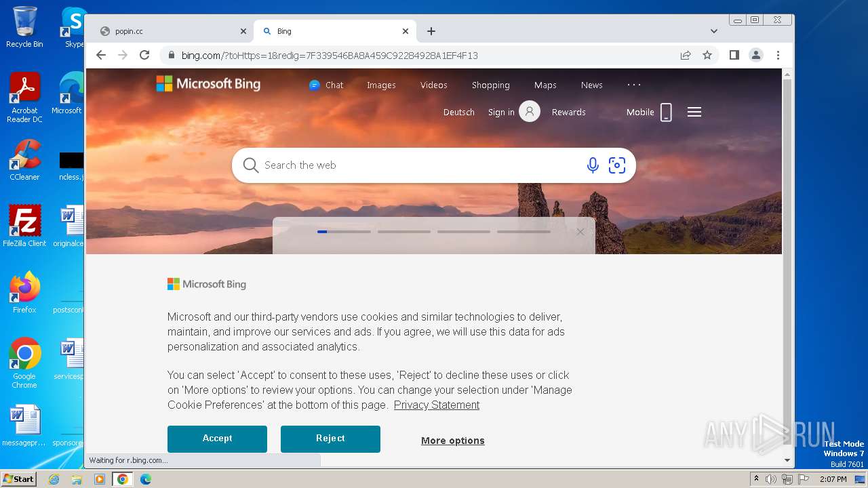Select the Bing tab
The width and height of the screenshot is (868, 488).
click(335, 31)
